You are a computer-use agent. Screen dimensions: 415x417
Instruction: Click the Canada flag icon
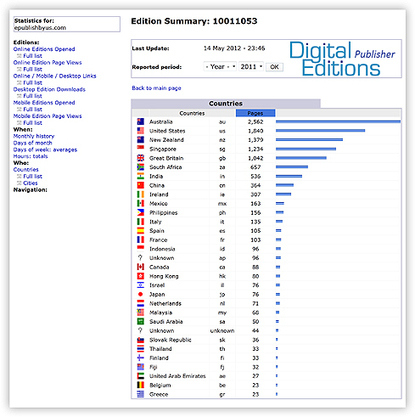tap(140, 267)
